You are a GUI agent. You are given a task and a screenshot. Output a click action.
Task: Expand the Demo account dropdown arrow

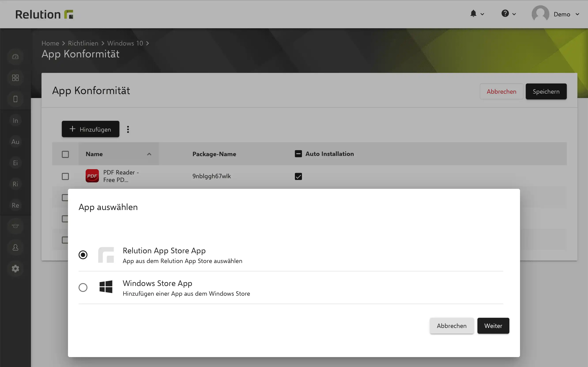click(577, 14)
